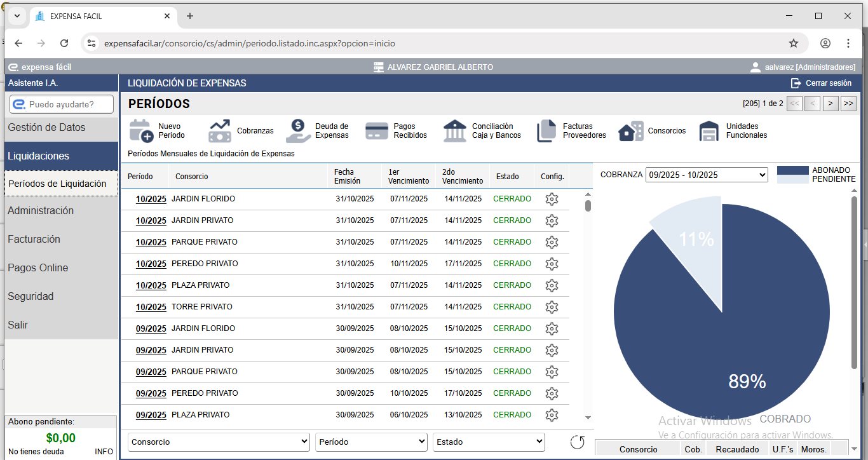
Task: Open Facturas Proveedores icon
Action: [546, 131]
